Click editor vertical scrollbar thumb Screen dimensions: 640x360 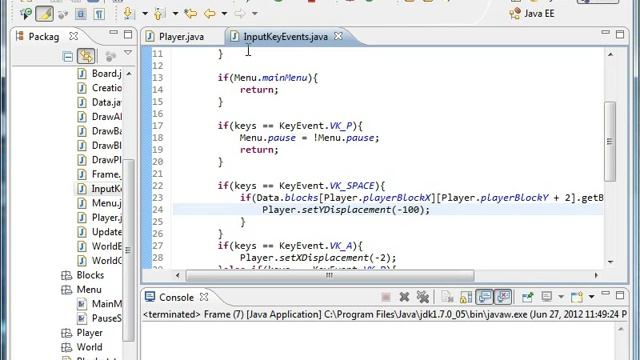[610, 141]
